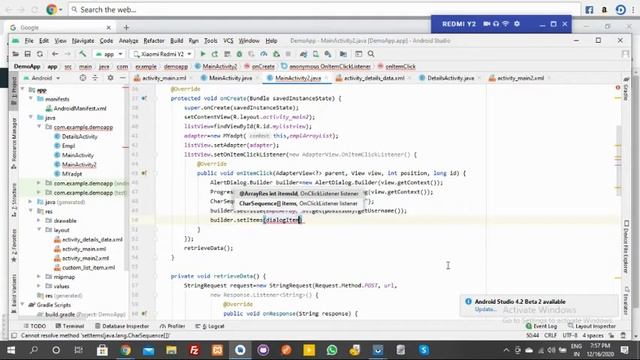This screenshot has height=360, width=640.
Task: Open FileZilla from the Windows taskbar
Action: (x=194, y=350)
